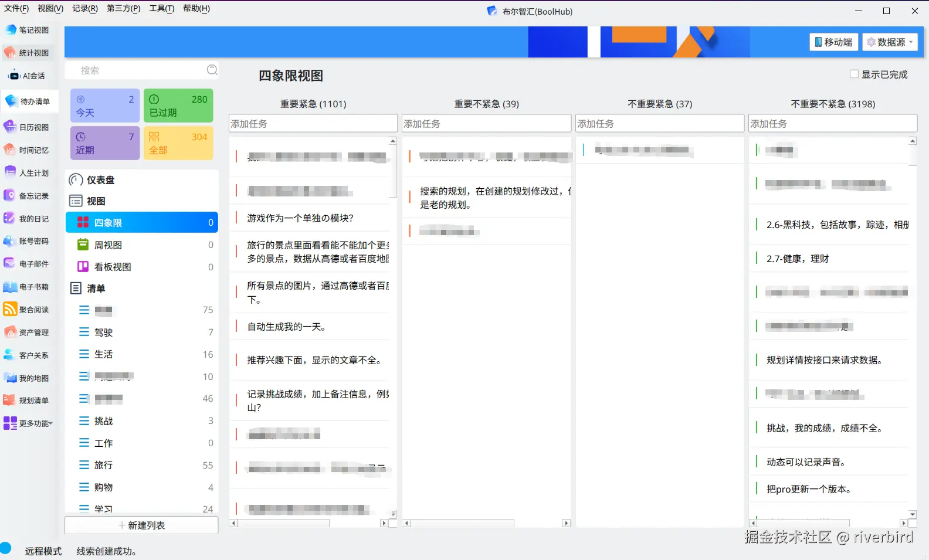This screenshot has height=560, width=929.
Task: Open the 帮助(H) menu
Action: click(196, 8)
